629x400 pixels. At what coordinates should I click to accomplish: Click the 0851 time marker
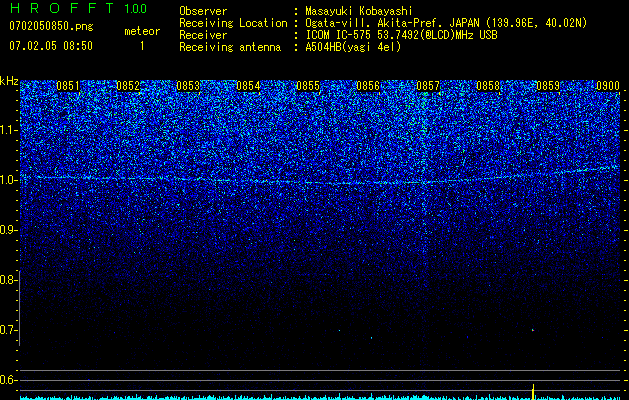68,86
